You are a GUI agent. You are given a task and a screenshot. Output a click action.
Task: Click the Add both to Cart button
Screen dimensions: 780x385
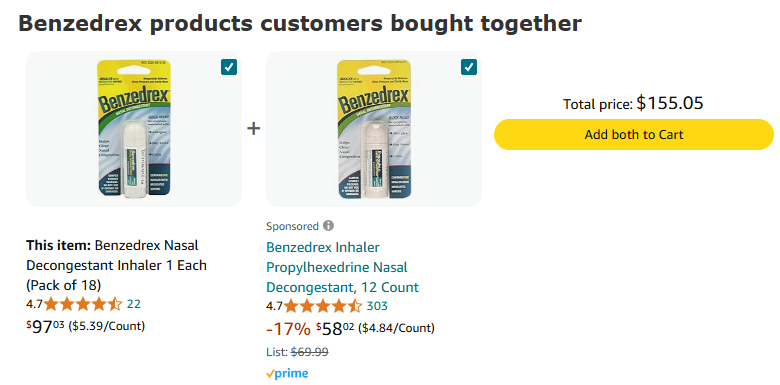click(634, 134)
